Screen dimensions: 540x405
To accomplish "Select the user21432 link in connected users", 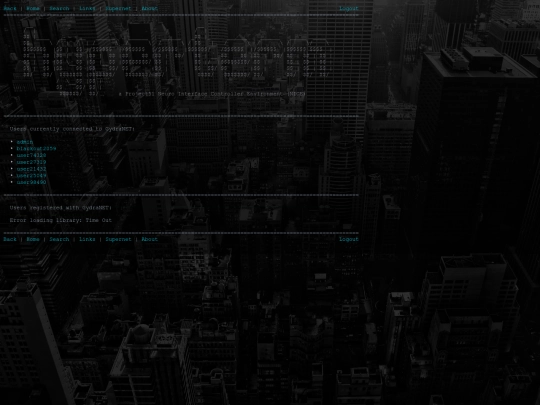I will pos(31,169).
